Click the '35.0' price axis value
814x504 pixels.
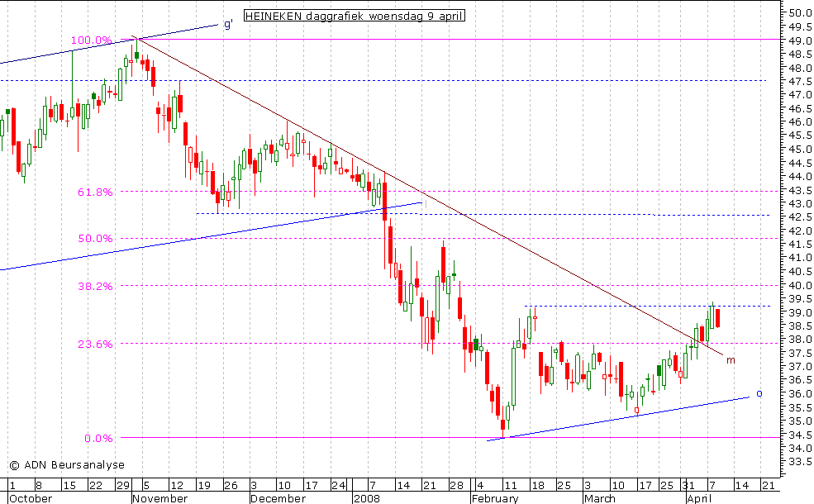point(800,421)
